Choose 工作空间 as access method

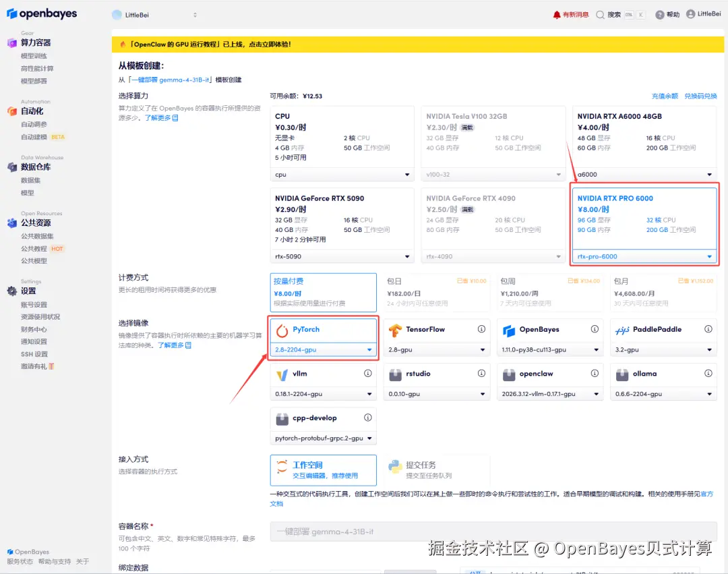click(x=323, y=470)
